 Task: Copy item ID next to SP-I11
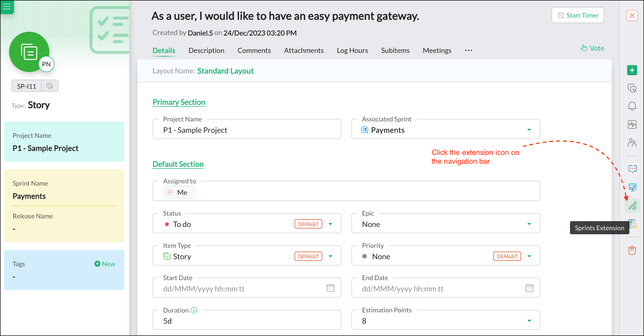(50, 86)
